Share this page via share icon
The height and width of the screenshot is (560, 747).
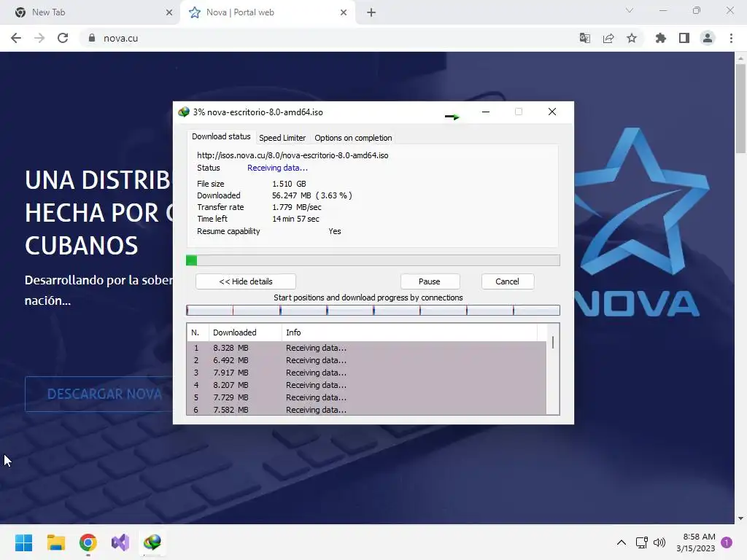(x=608, y=38)
